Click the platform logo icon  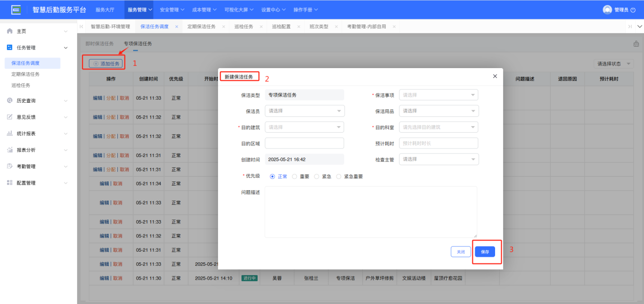[16, 9]
